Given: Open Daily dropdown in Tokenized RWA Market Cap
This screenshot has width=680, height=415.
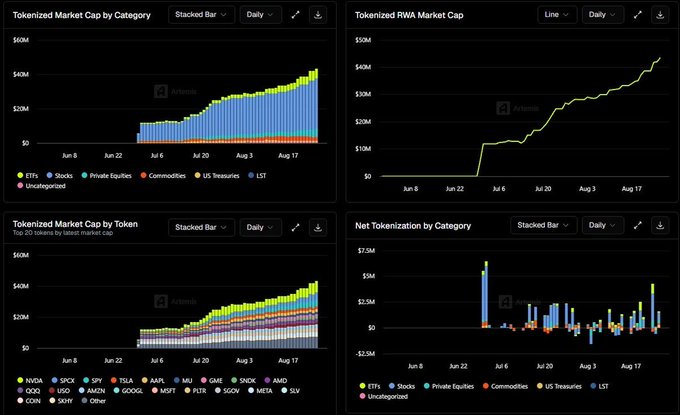Looking at the screenshot, I should [602, 15].
